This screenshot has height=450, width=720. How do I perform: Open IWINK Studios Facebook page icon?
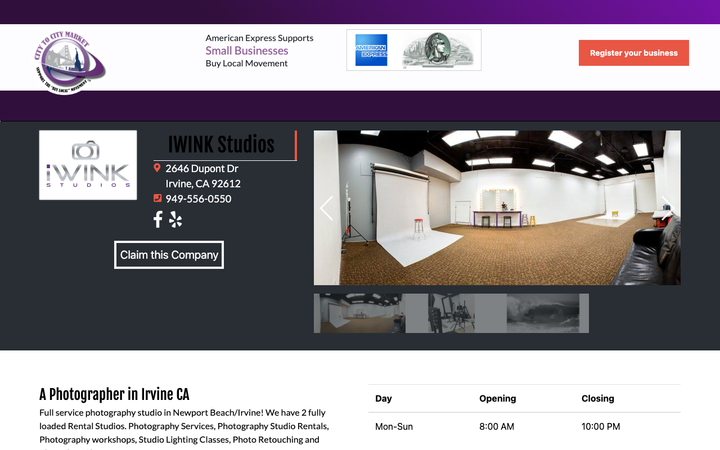[158, 219]
